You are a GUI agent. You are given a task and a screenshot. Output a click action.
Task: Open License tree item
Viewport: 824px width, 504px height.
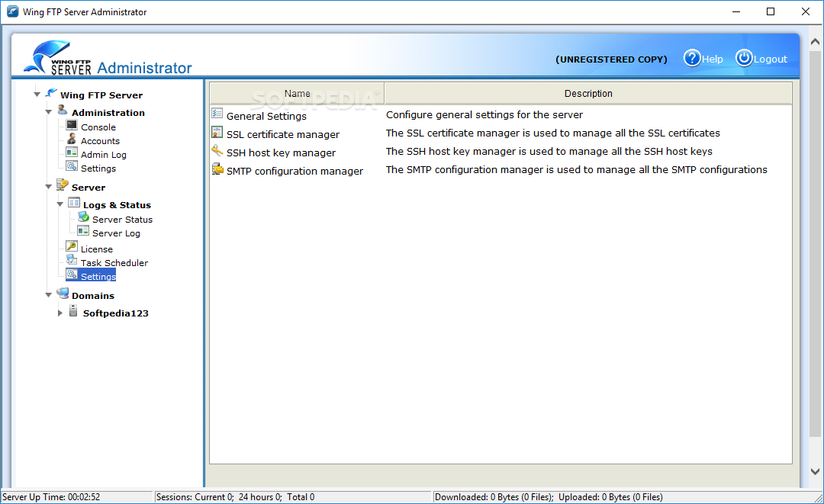(x=97, y=249)
